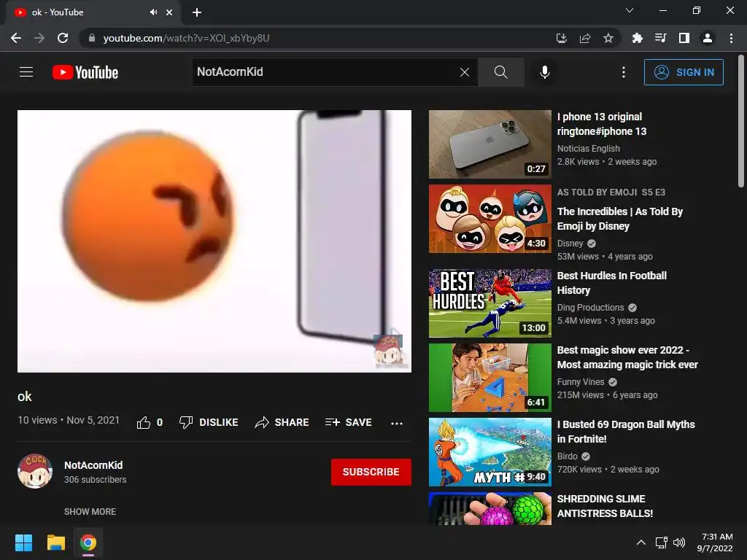The image size is (747, 560).
Task: Share this page icon in address bar
Action: click(584, 38)
